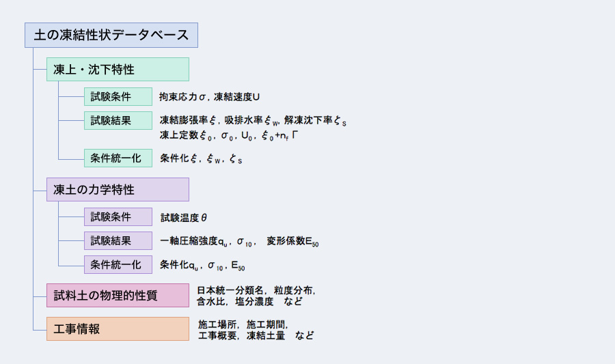Select the 凍土の力学特性 category box
The height and width of the screenshot is (364, 615).
[118, 189]
